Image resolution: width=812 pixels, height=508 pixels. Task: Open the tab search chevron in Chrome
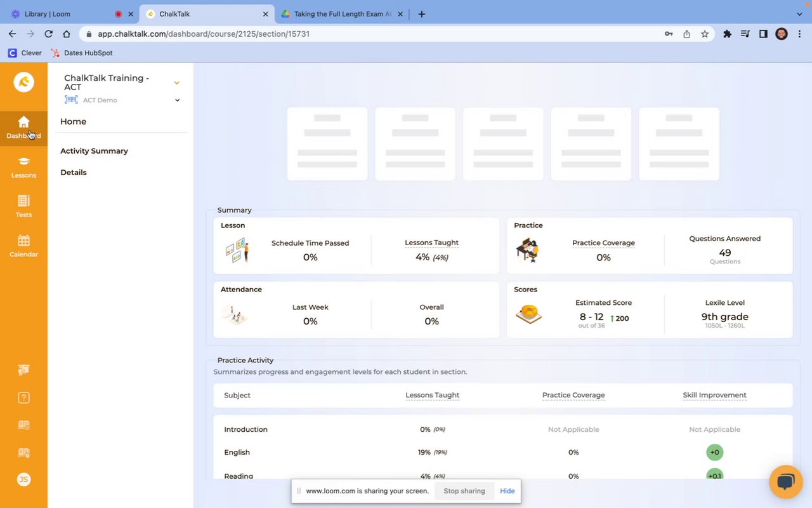(x=799, y=13)
